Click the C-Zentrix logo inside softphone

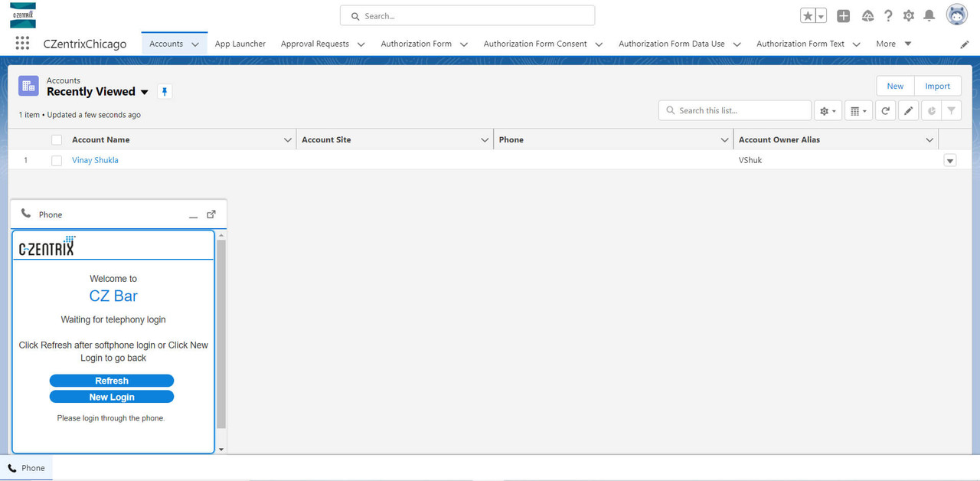pos(47,246)
